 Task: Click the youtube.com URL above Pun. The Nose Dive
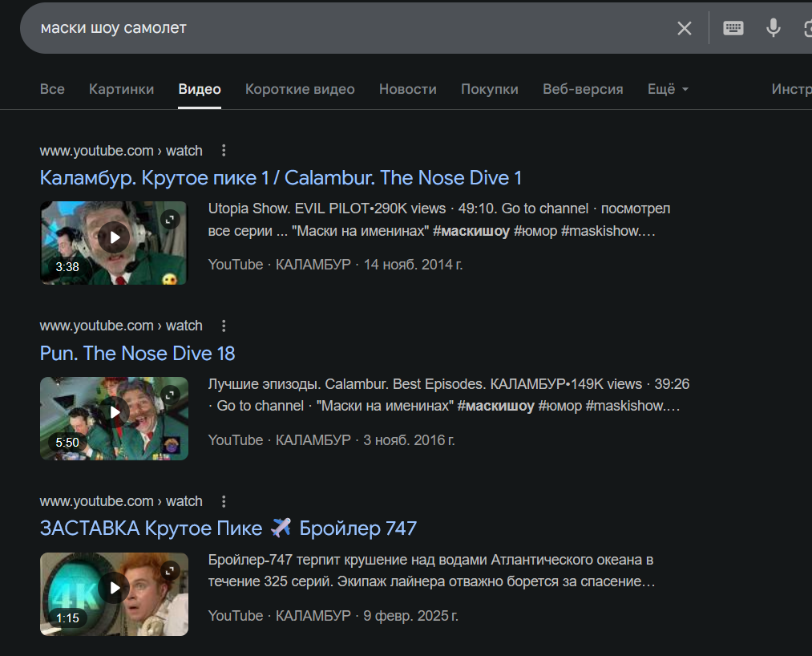click(x=121, y=326)
